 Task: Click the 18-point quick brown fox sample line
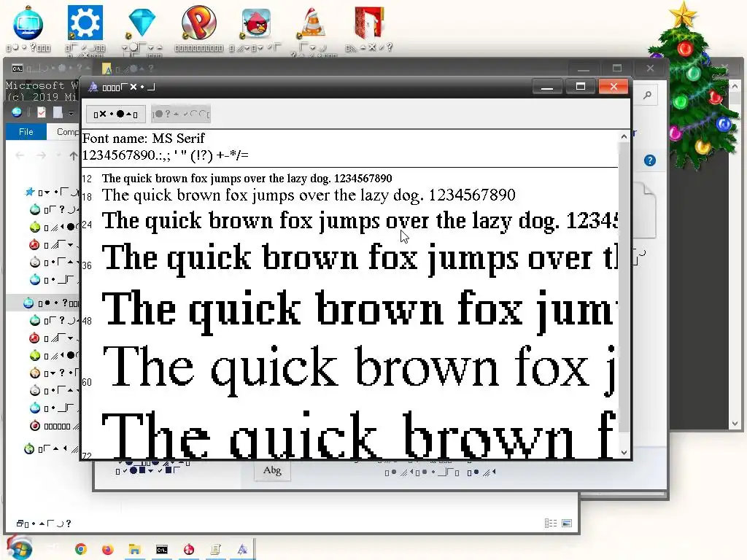click(309, 195)
